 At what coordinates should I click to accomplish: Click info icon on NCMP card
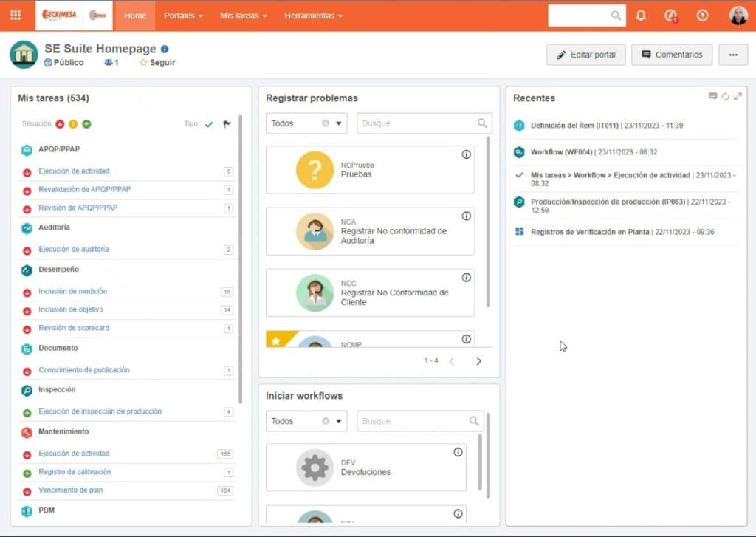(x=467, y=339)
